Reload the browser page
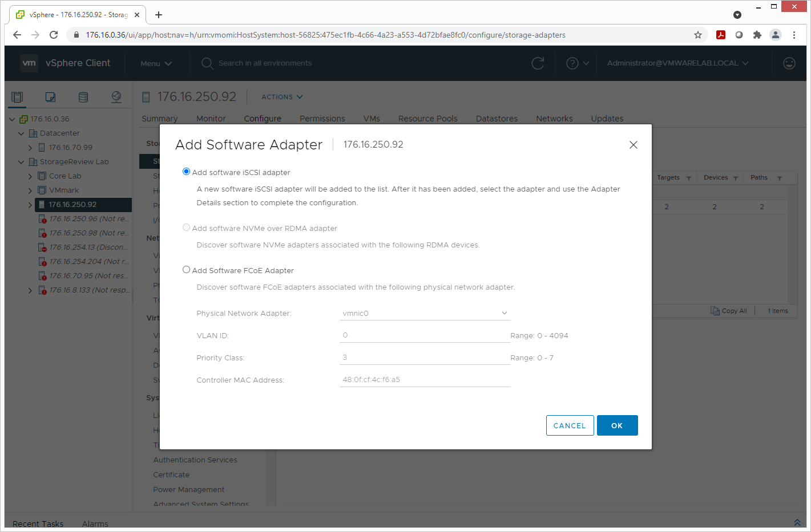 (x=54, y=35)
